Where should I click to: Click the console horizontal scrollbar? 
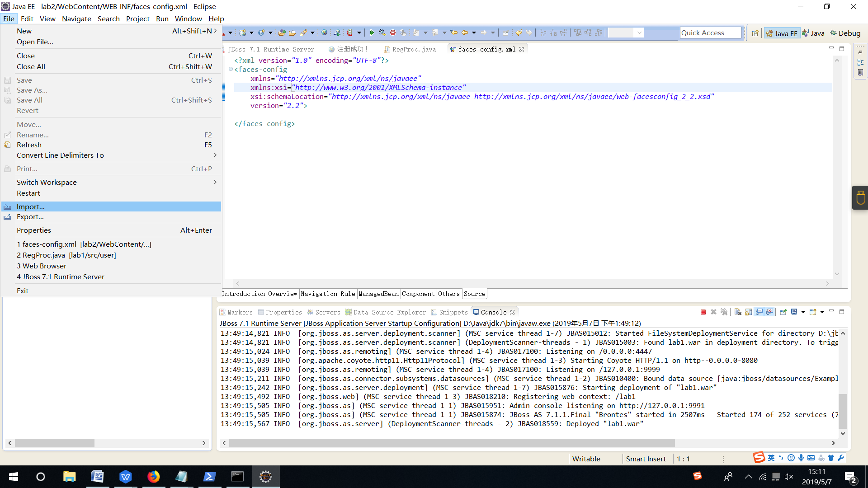[x=452, y=443]
